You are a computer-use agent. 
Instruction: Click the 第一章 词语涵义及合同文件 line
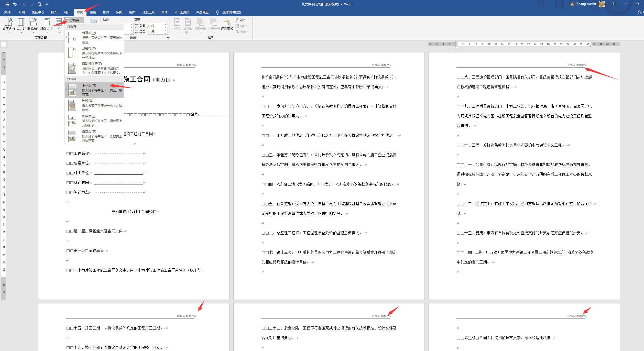pos(96,231)
